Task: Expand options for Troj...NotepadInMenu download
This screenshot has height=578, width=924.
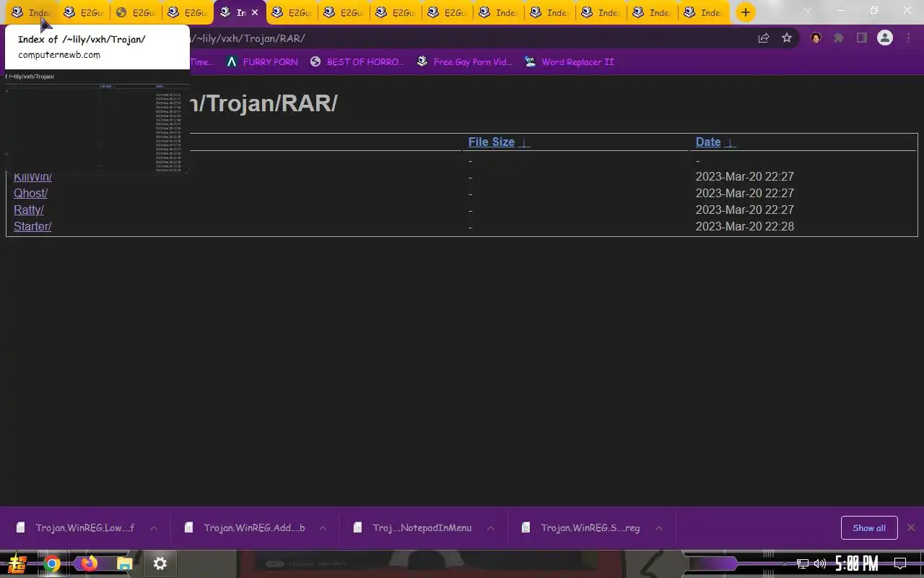Action: pyautogui.click(x=491, y=528)
